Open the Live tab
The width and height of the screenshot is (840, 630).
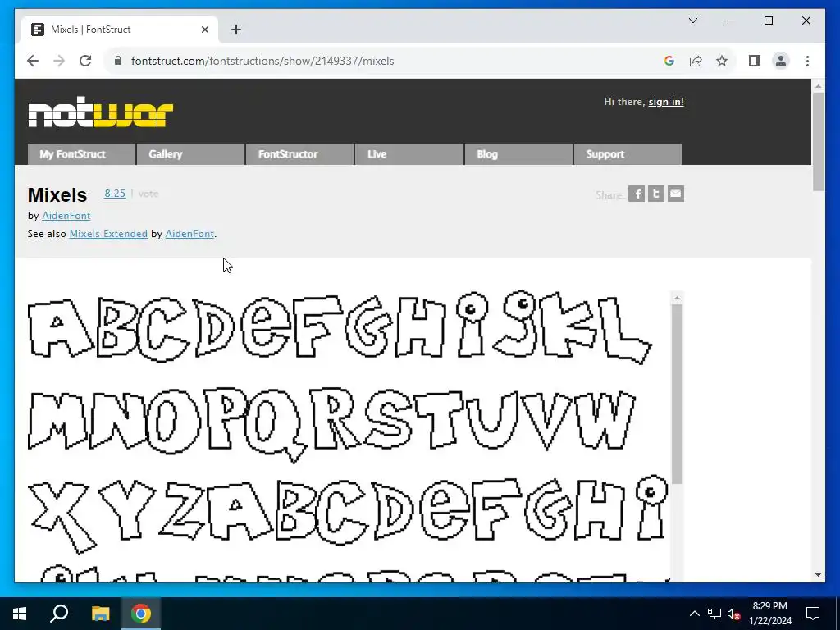point(409,154)
